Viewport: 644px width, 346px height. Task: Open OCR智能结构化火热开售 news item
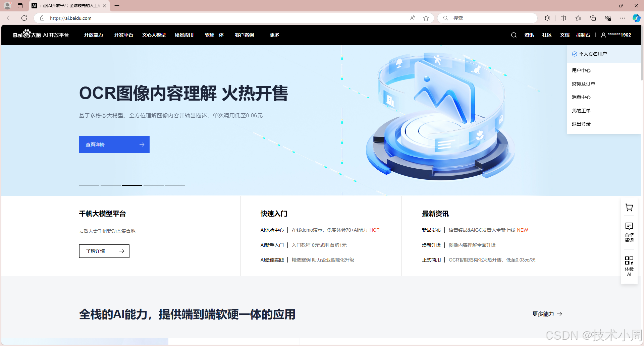[x=492, y=260]
